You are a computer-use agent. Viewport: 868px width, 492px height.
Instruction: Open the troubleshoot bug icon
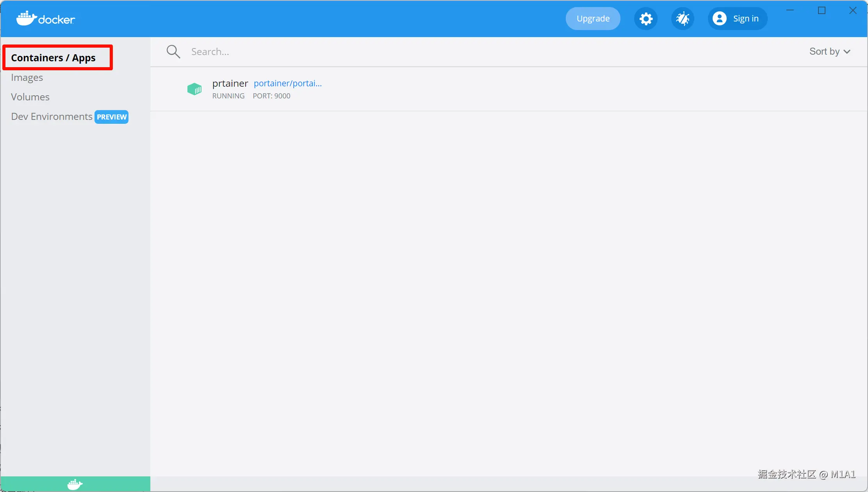point(683,19)
